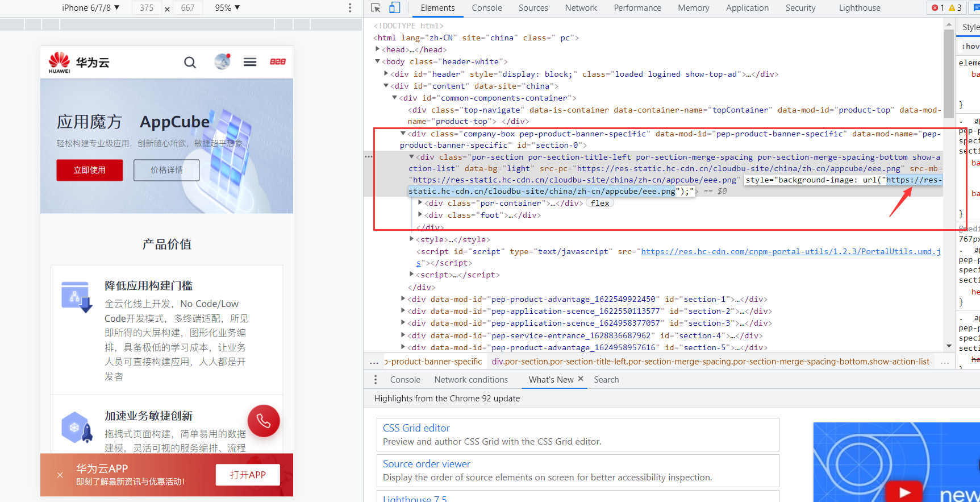
Task: Open the Lighthouse tab
Action: pyautogui.click(x=860, y=8)
